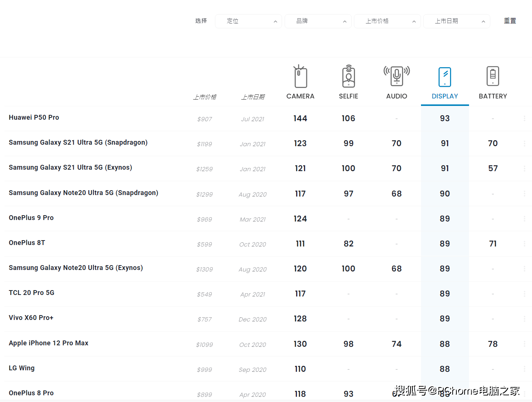Click iPhone 12 Pro Max audio score 74
The width and height of the screenshot is (532, 402).
pos(397,344)
